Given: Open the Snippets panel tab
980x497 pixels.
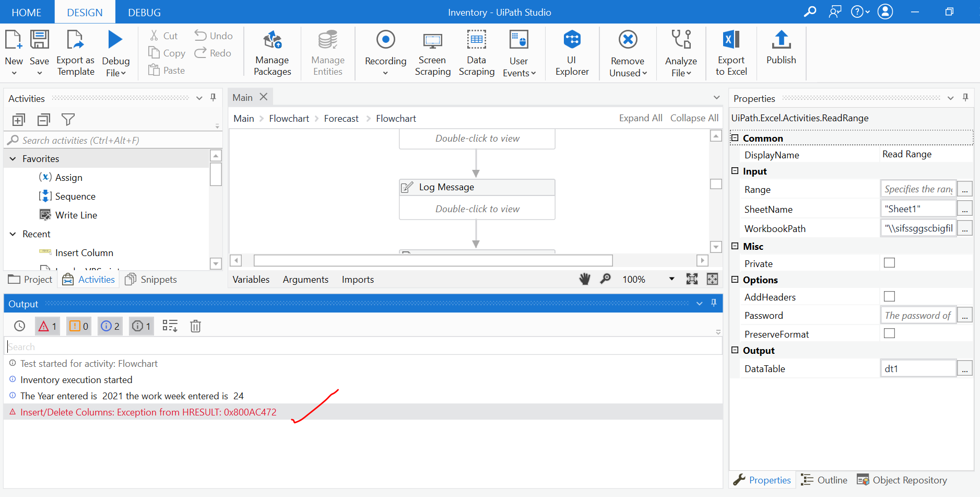Looking at the screenshot, I should pos(151,280).
